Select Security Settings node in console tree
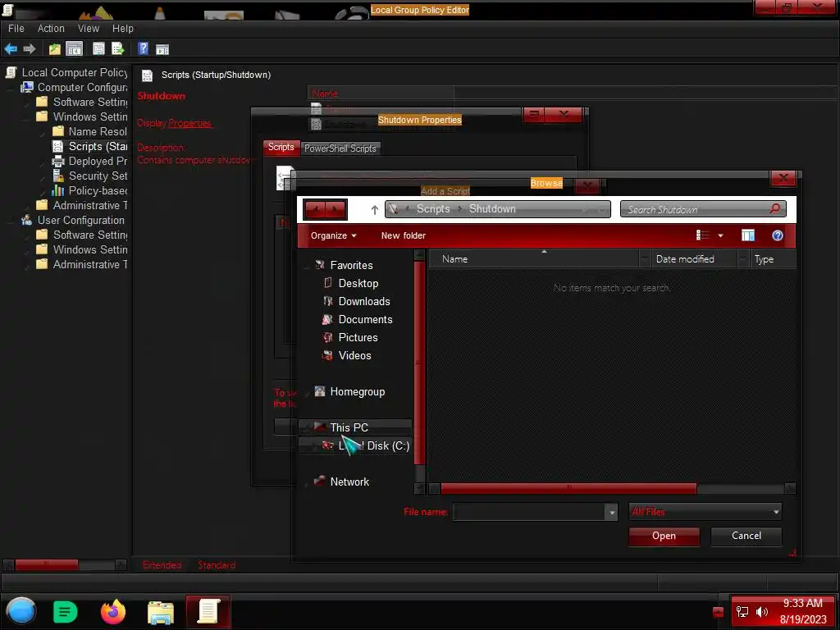This screenshot has height=630, width=840. [x=98, y=176]
